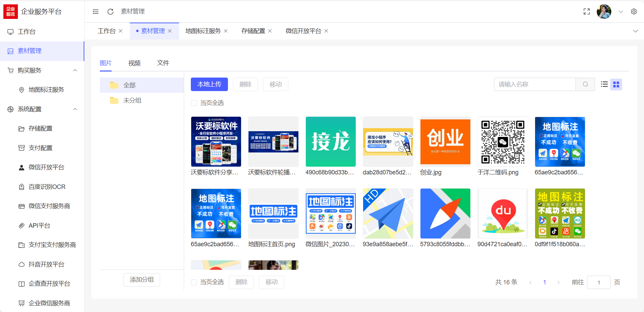644x312 pixels.
Task: Open 企查查开放平台 in sidebar
Action: tap(42, 284)
